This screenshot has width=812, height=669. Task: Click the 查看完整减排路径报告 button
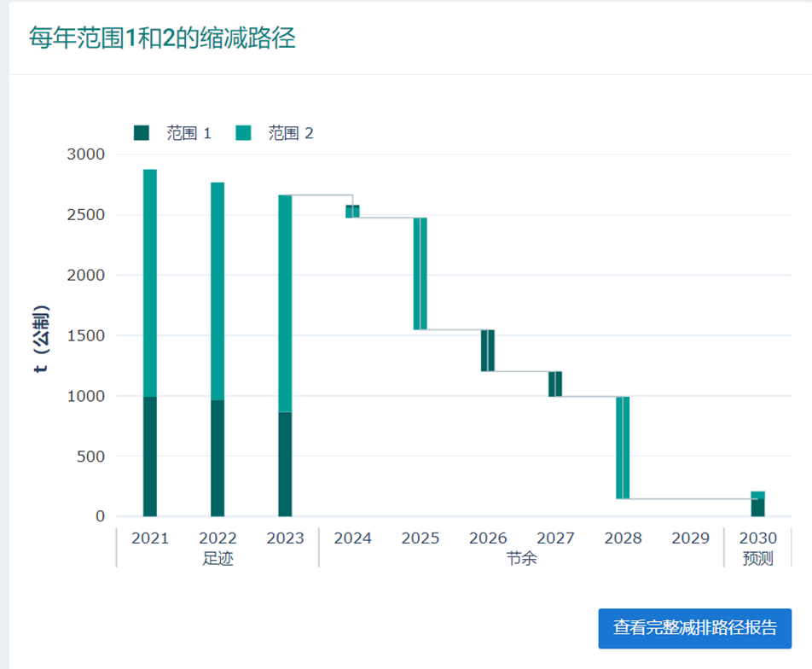pyautogui.click(x=694, y=628)
